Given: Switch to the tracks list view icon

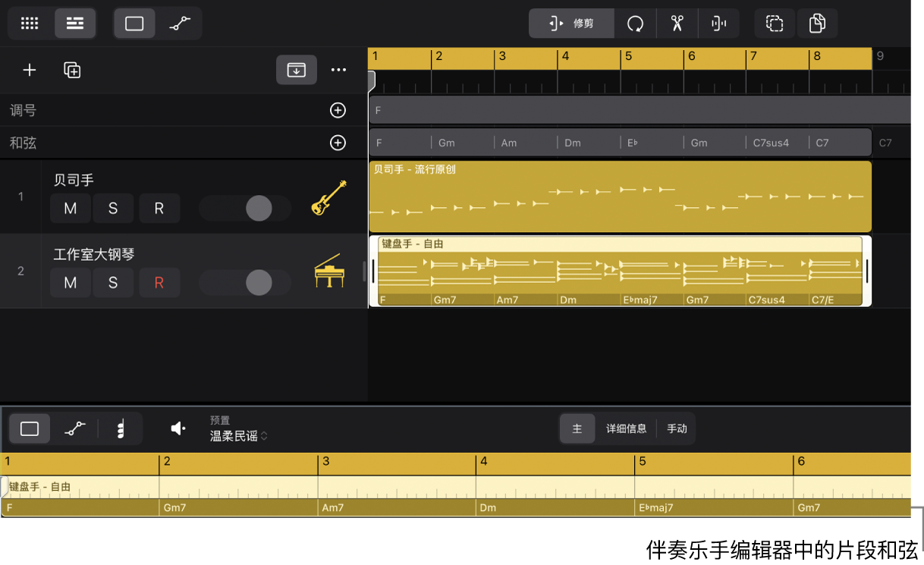Looking at the screenshot, I should pyautogui.click(x=75, y=24).
